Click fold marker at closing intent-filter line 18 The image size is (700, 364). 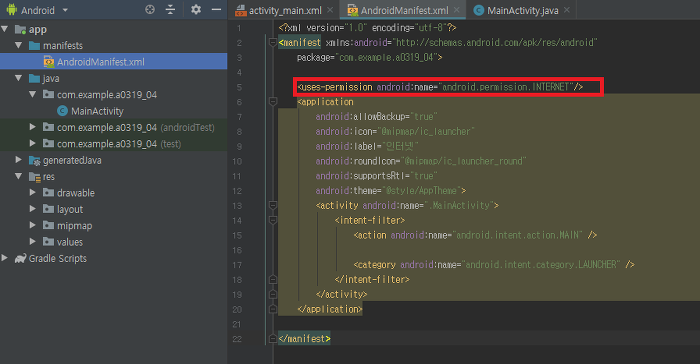click(x=273, y=280)
